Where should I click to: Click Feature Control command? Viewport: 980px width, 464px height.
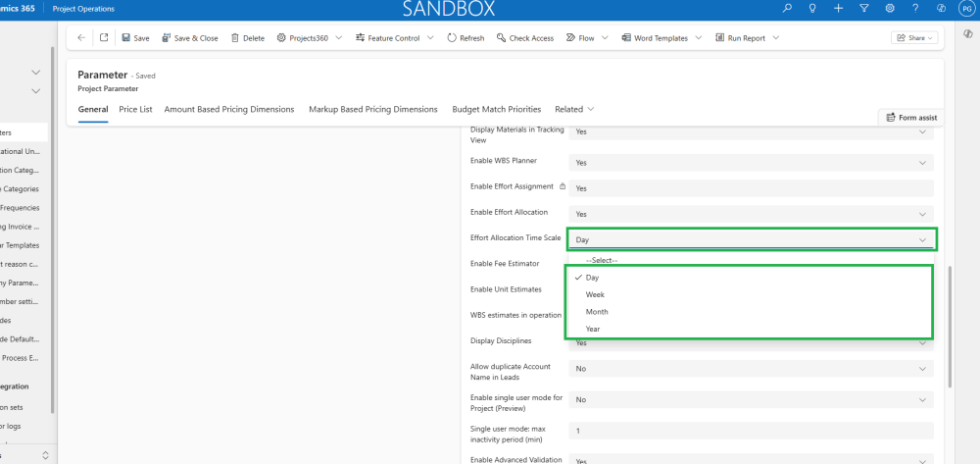(x=387, y=38)
